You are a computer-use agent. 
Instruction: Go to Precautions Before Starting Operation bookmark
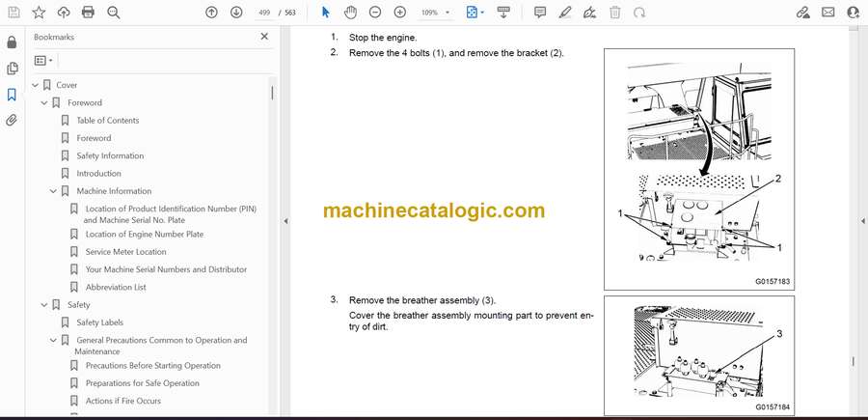(152, 366)
